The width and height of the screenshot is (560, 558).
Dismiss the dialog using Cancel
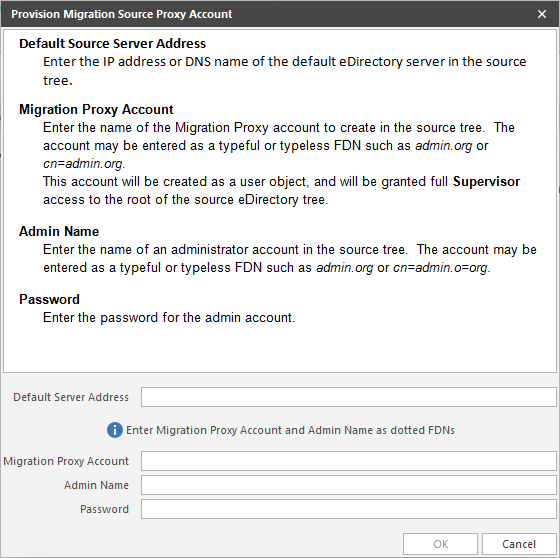point(519,544)
